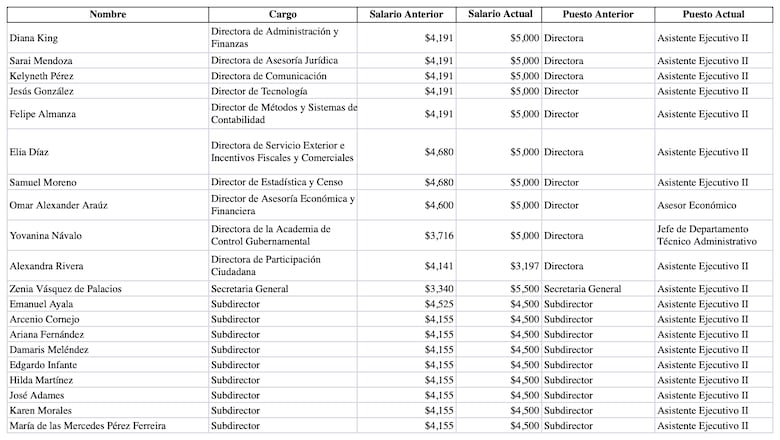780x440 pixels.
Task: Click the María de las Mercedes Pérez Ferreira cell
Action: [87, 426]
